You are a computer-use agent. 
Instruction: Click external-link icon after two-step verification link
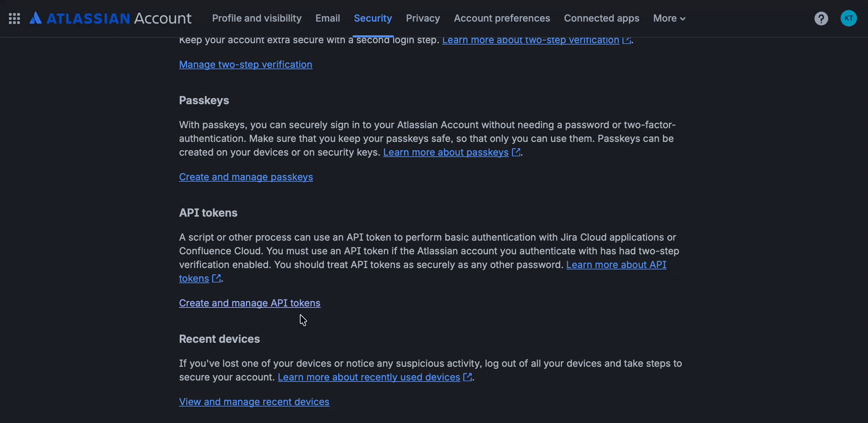pyautogui.click(x=627, y=40)
